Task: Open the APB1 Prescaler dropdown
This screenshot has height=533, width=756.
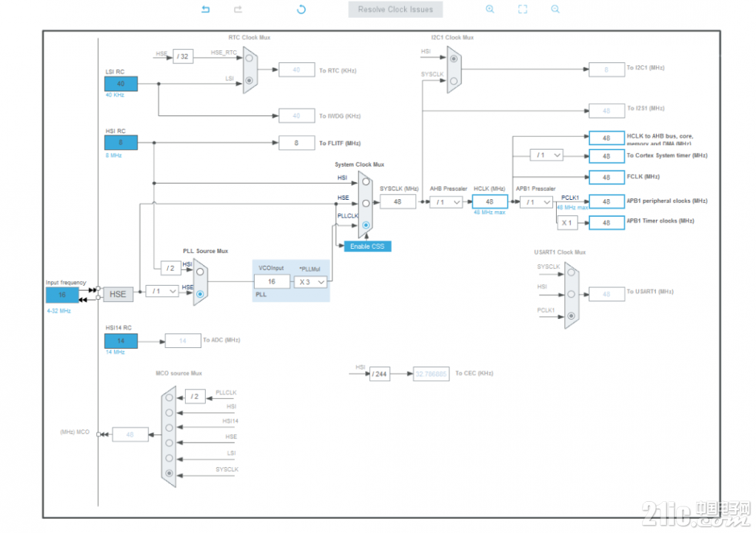Action: 537,202
